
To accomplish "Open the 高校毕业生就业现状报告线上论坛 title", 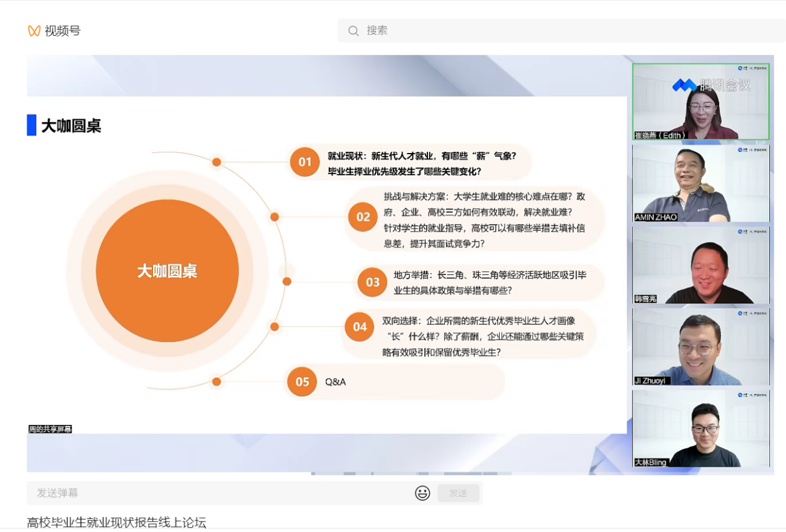I will (116, 523).
